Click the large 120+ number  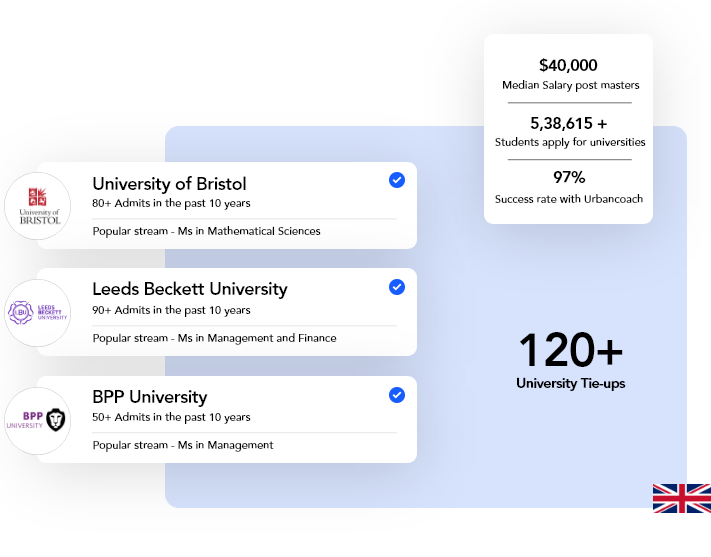click(570, 349)
